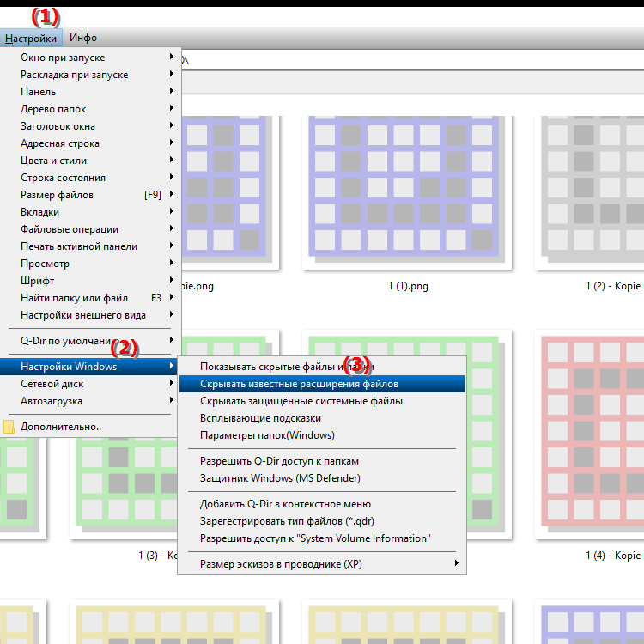Screen dimensions: 644x644
Task: Click the folder icon beside Дополнительно
Action: pos(9,427)
